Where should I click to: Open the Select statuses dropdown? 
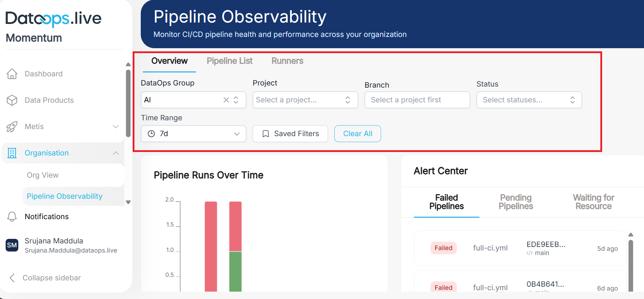click(x=529, y=100)
